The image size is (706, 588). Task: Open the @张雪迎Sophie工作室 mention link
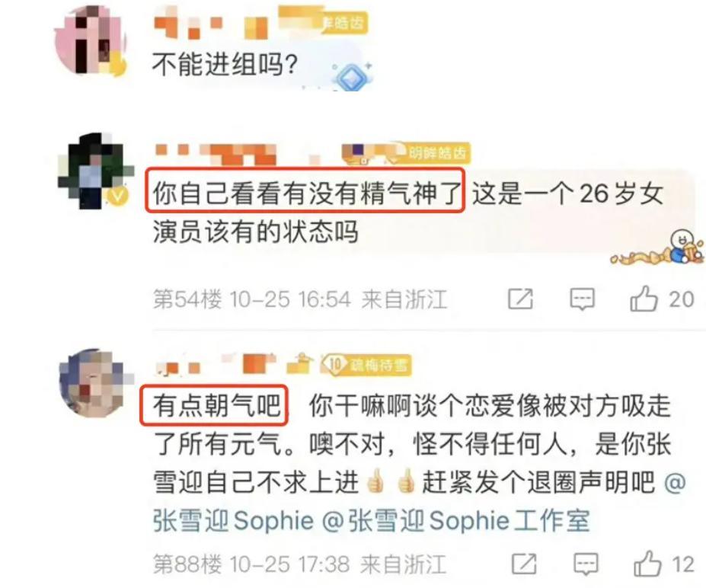point(455,521)
